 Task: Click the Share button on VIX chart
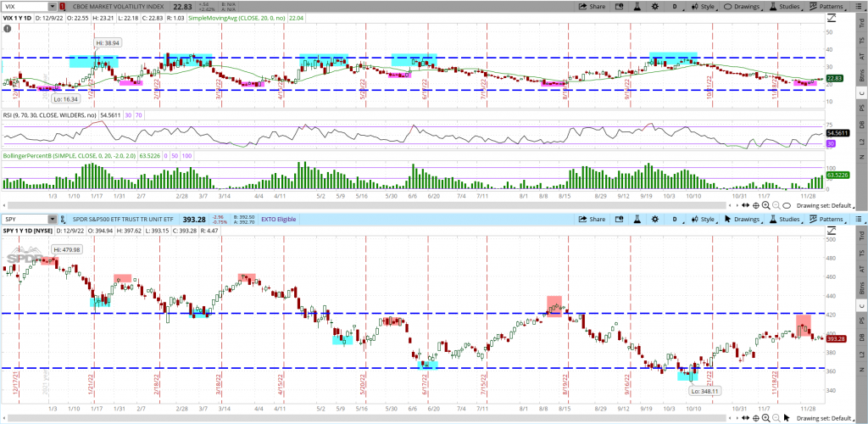coord(592,6)
